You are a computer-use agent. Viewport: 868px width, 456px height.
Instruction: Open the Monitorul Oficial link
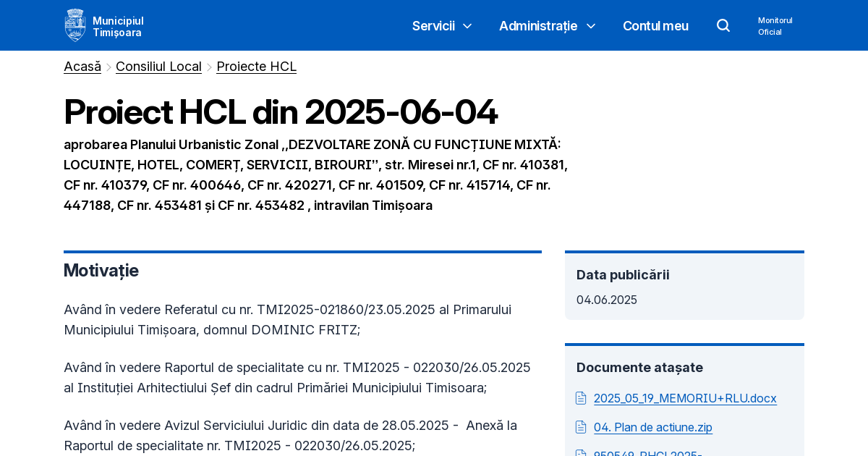point(775,25)
